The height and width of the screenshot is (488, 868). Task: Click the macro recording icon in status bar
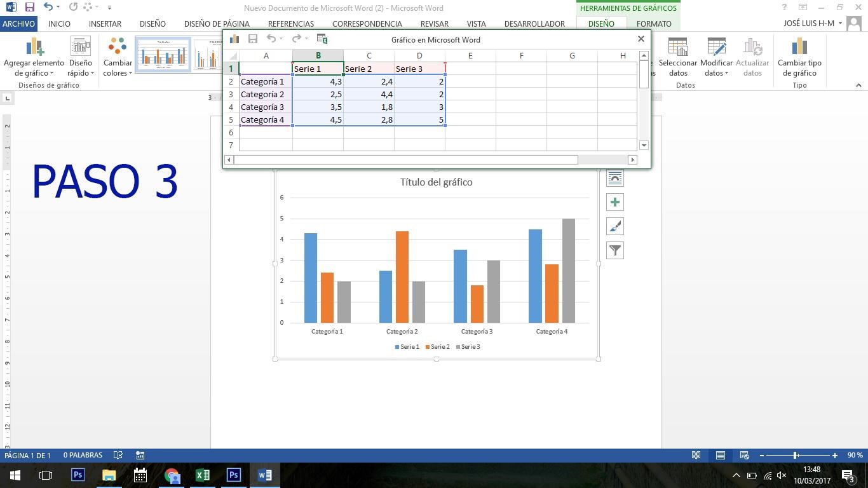pyautogui.click(x=140, y=455)
